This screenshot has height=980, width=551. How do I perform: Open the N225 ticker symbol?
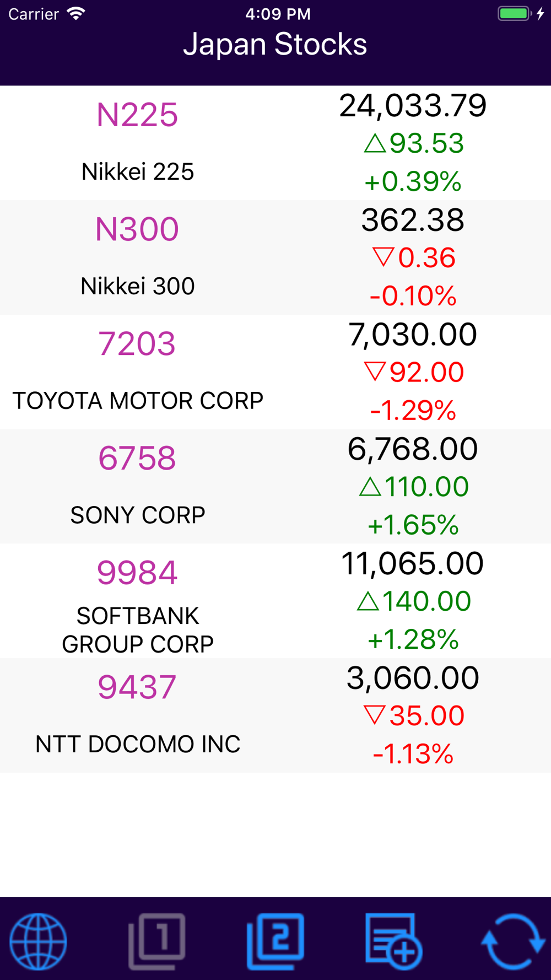137,115
